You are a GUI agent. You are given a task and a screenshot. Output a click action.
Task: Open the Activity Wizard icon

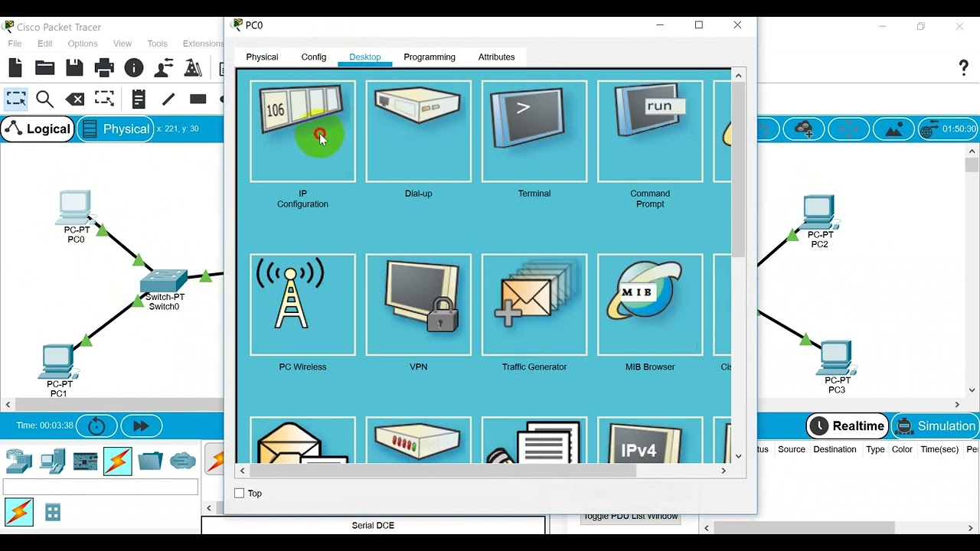[193, 68]
